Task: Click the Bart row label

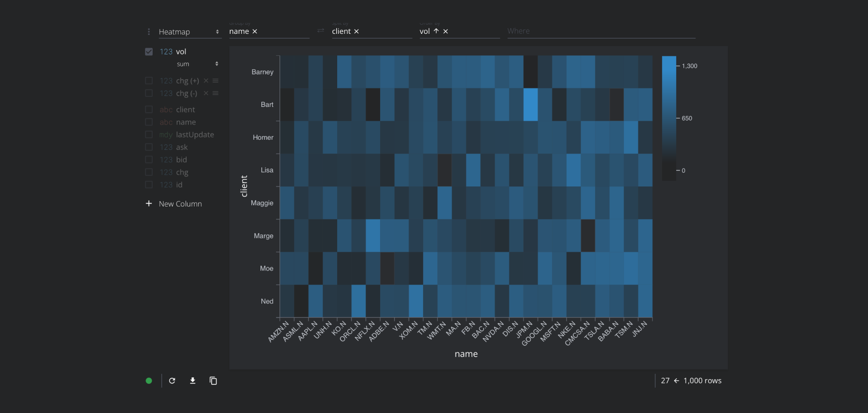Action: [267, 104]
